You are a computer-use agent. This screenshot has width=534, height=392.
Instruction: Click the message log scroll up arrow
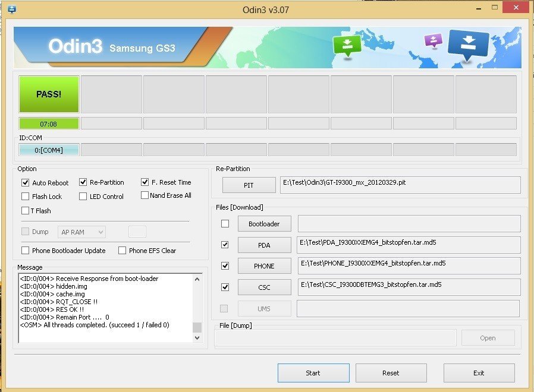[197, 279]
